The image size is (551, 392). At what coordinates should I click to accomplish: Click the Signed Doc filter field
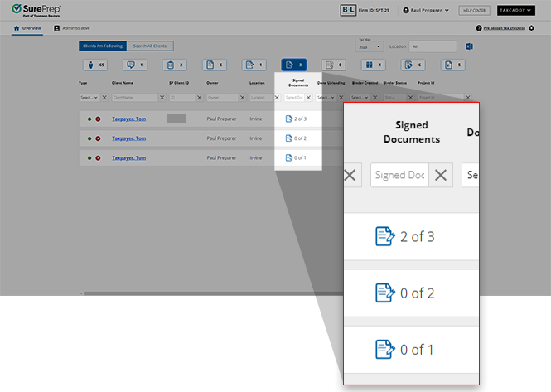(294, 98)
